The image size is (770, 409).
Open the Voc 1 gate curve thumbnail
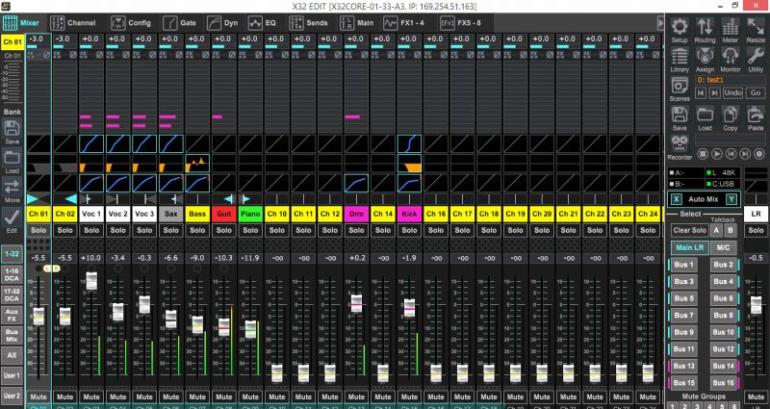pyautogui.click(x=91, y=144)
